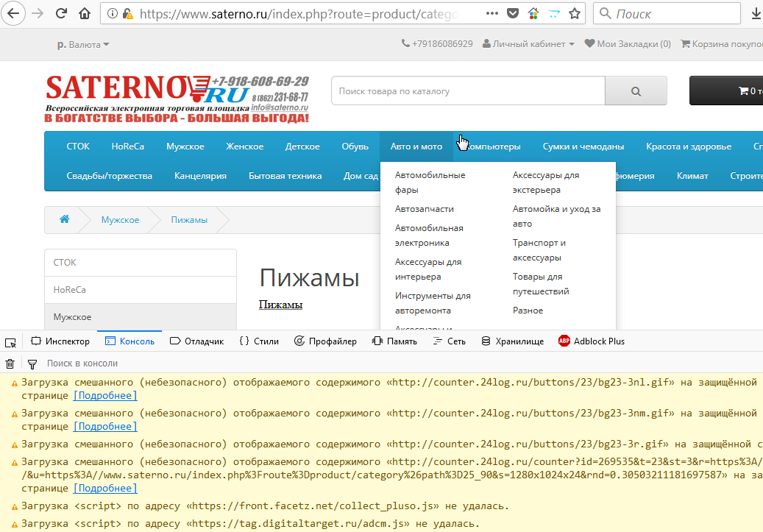Click the catalog search field
The image size is (763, 532).
(468, 91)
